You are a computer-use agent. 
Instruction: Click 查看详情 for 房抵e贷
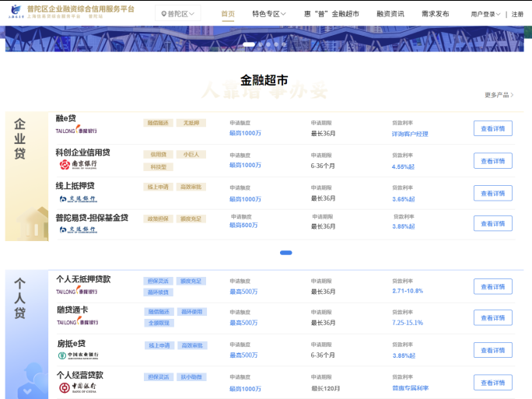492,350
